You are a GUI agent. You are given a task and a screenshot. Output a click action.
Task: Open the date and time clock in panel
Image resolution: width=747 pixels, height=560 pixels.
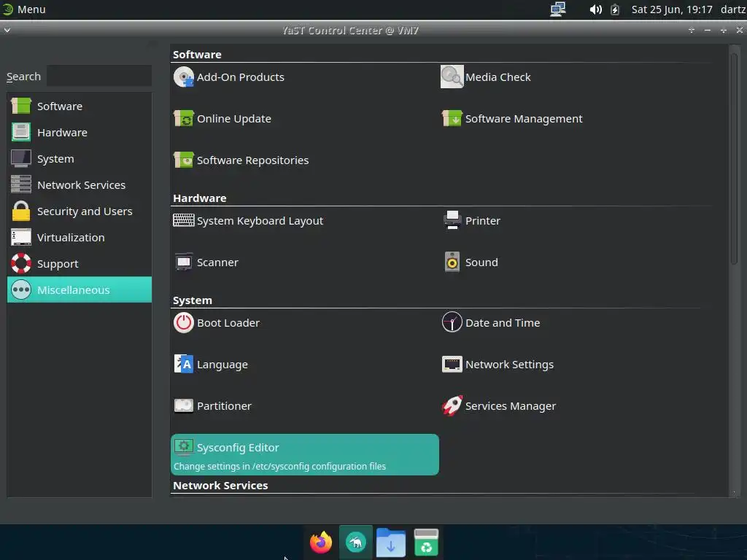tap(672, 9)
